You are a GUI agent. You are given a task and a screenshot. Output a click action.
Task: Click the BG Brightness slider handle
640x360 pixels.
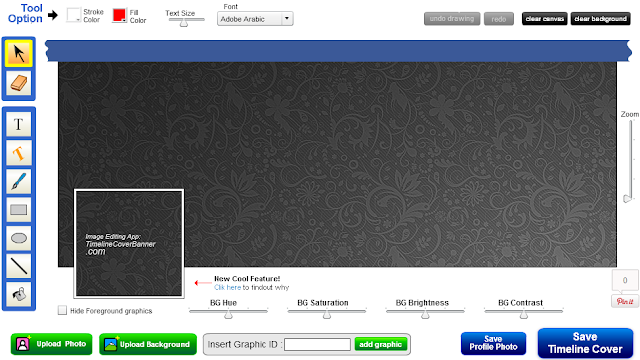pyautogui.click(x=425, y=314)
